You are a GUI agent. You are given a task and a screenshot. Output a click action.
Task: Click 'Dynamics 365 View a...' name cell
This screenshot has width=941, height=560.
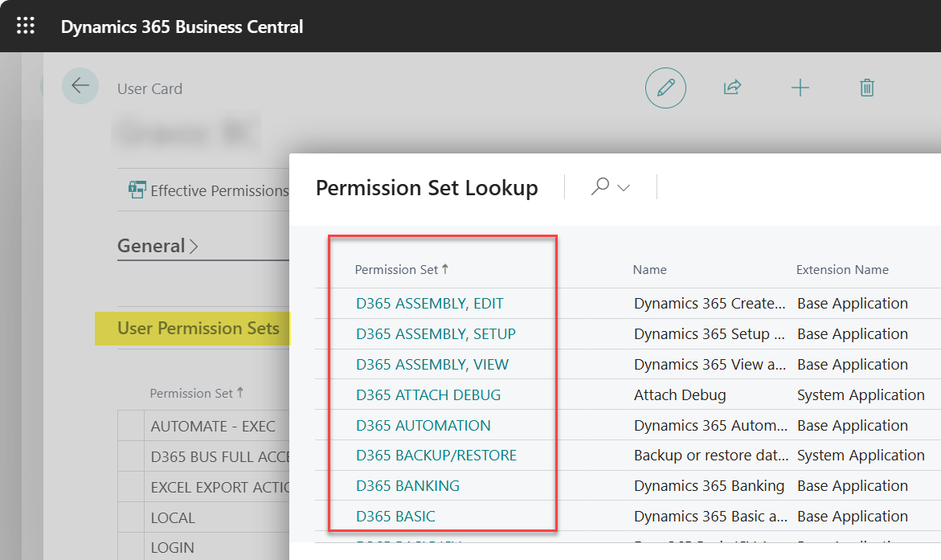click(x=710, y=364)
